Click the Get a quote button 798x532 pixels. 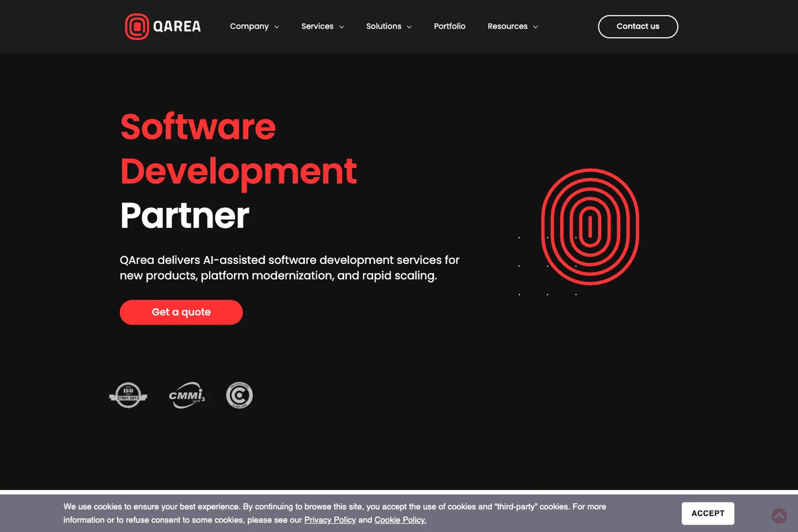coord(181,312)
